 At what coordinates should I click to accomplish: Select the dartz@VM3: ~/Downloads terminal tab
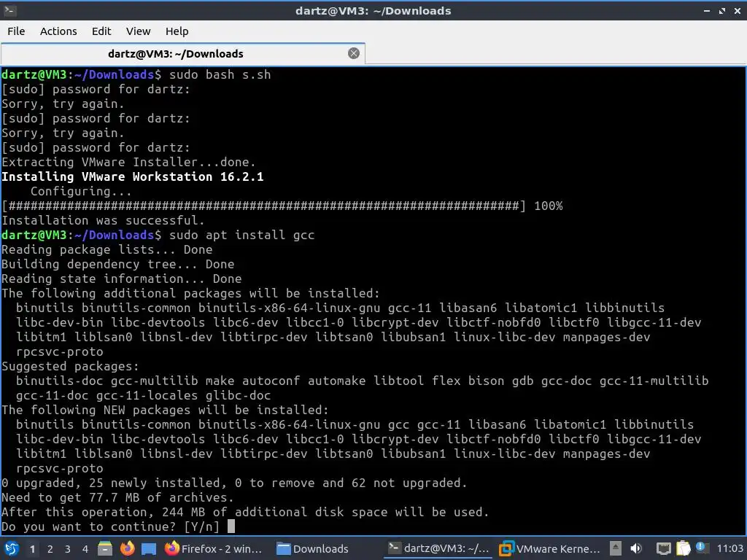[183, 53]
